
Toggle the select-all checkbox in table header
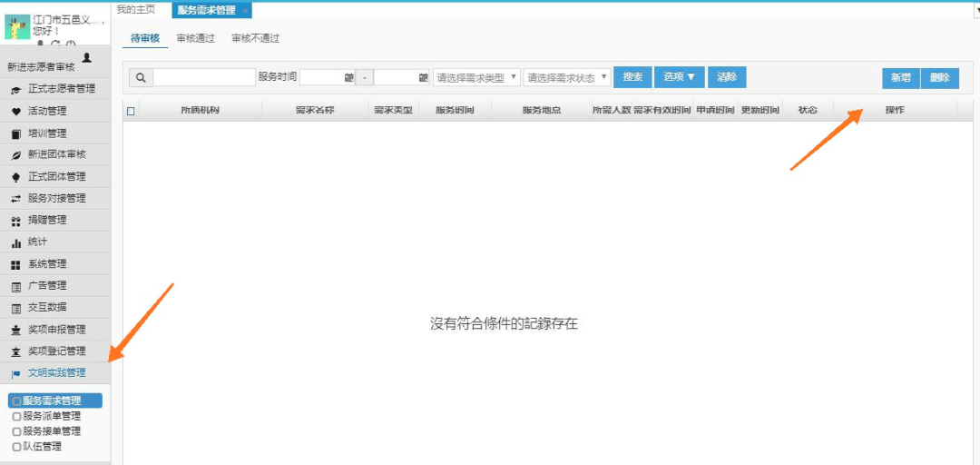pos(131,111)
